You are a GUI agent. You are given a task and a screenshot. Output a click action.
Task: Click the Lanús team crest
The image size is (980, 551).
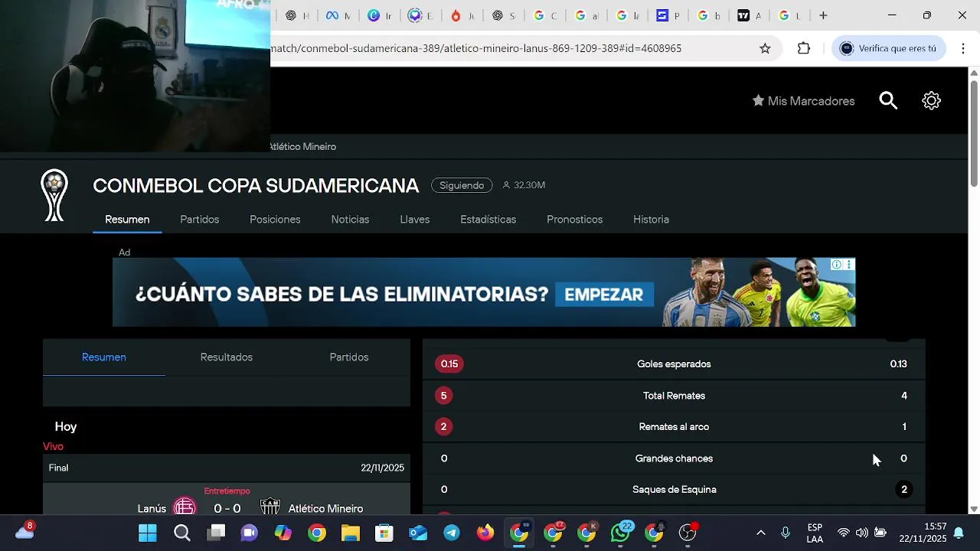tap(185, 507)
